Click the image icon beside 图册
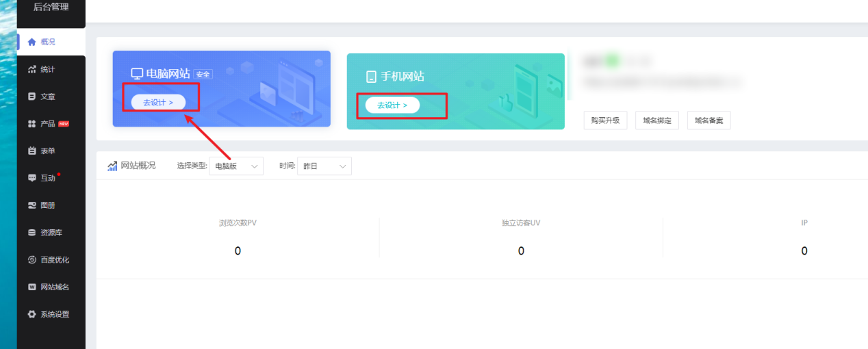The height and width of the screenshot is (349, 868). click(31, 205)
